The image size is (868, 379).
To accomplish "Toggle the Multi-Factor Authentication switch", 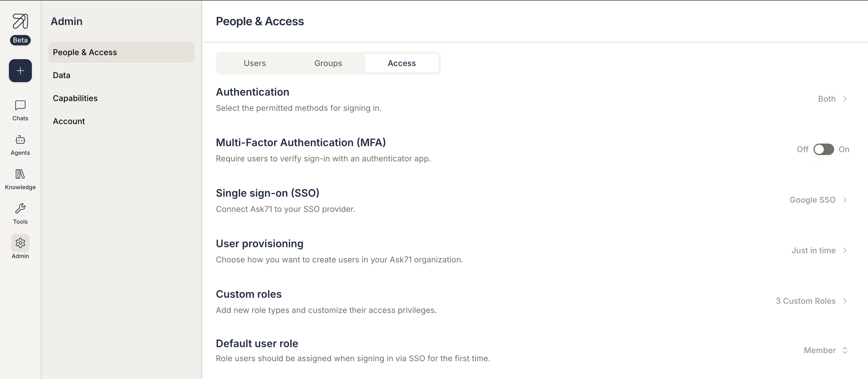I will coord(824,149).
